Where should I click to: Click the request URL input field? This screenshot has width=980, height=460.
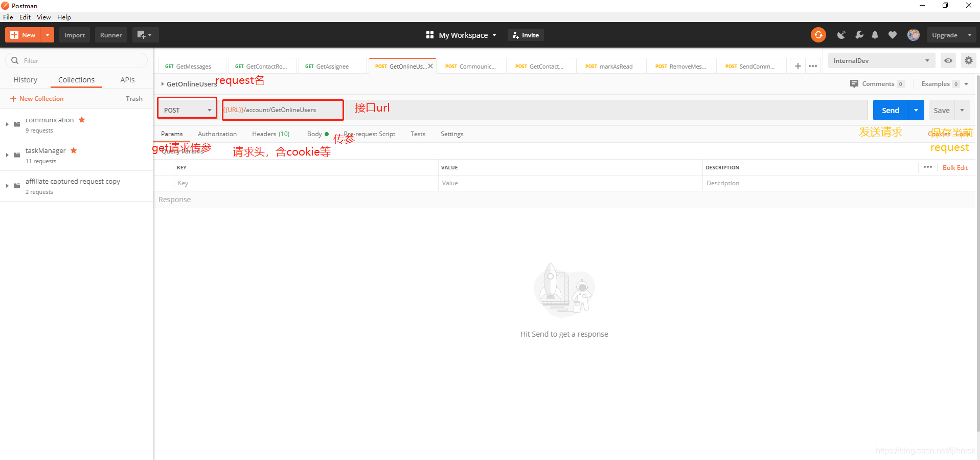point(545,110)
